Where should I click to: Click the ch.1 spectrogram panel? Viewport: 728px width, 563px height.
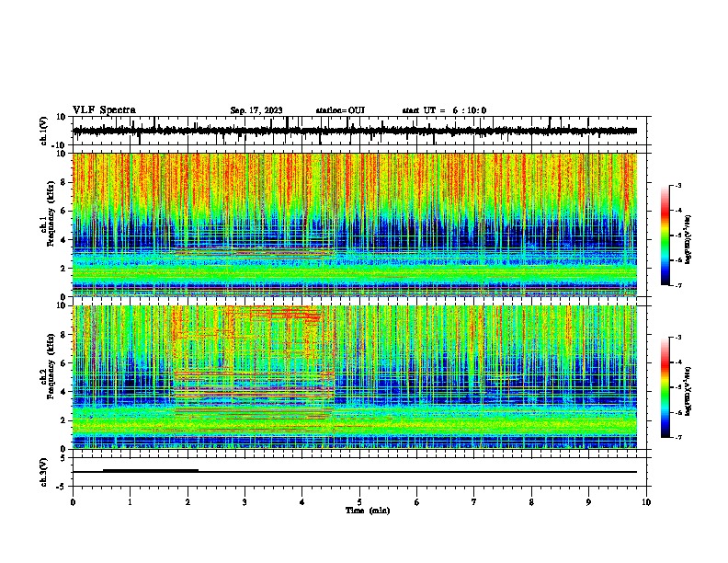pyautogui.click(x=355, y=224)
